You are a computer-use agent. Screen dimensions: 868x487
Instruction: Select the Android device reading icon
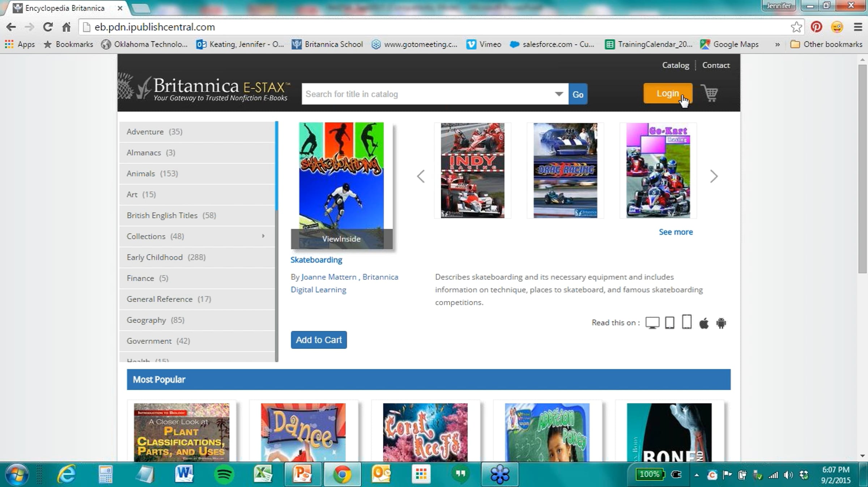pos(721,322)
